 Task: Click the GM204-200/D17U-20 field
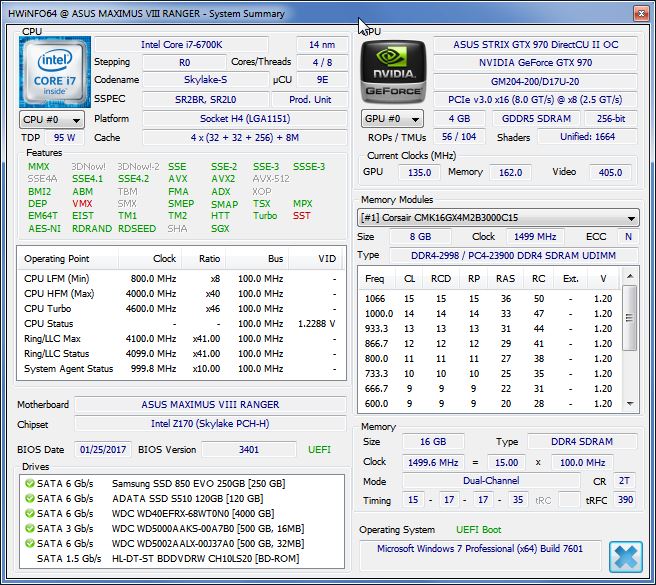536,81
